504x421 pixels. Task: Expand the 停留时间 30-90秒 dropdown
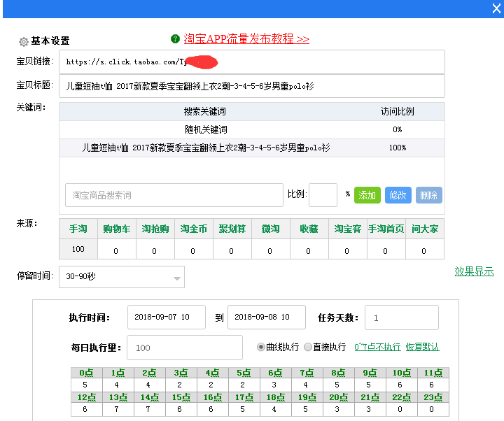click(x=121, y=277)
